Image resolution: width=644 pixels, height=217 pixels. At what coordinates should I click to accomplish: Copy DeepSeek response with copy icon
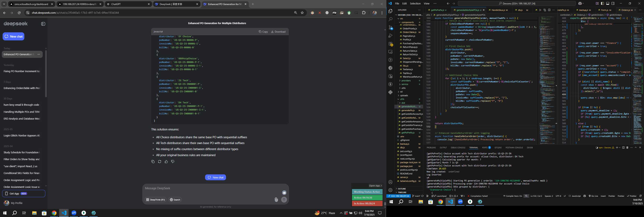[x=153, y=162]
